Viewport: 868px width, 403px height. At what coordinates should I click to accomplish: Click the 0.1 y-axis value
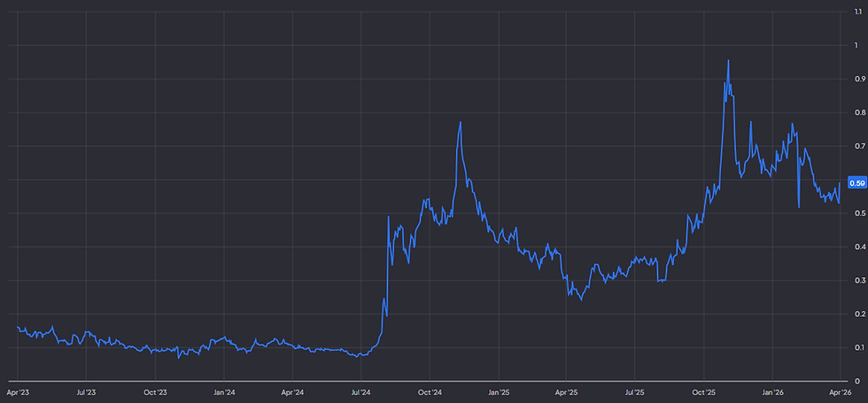pos(858,347)
